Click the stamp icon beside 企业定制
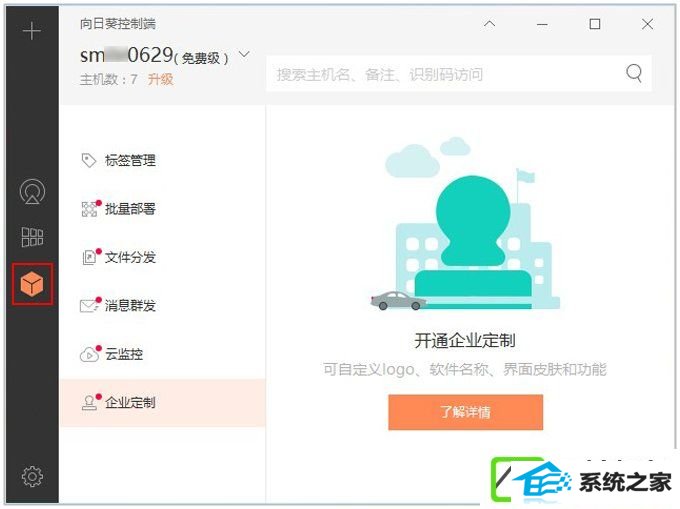The image size is (680, 509). click(x=89, y=403)
